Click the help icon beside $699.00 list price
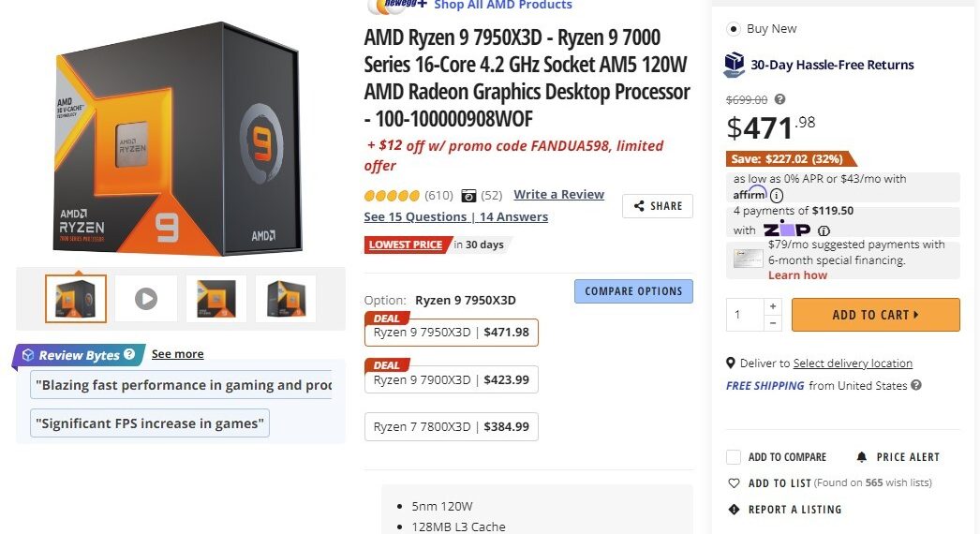Viewport: 980px width, 534px height. 780,99
